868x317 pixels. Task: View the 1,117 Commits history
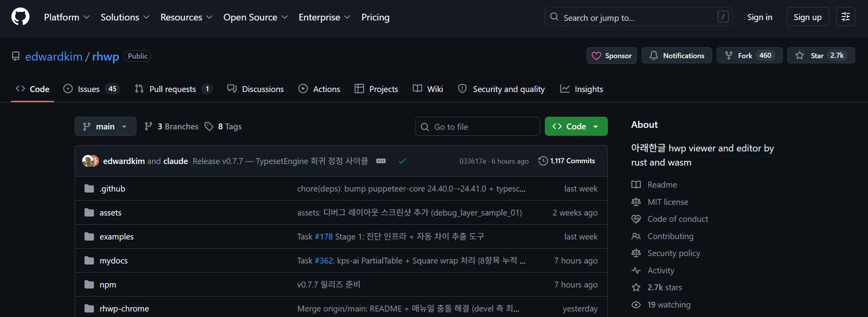567,161
